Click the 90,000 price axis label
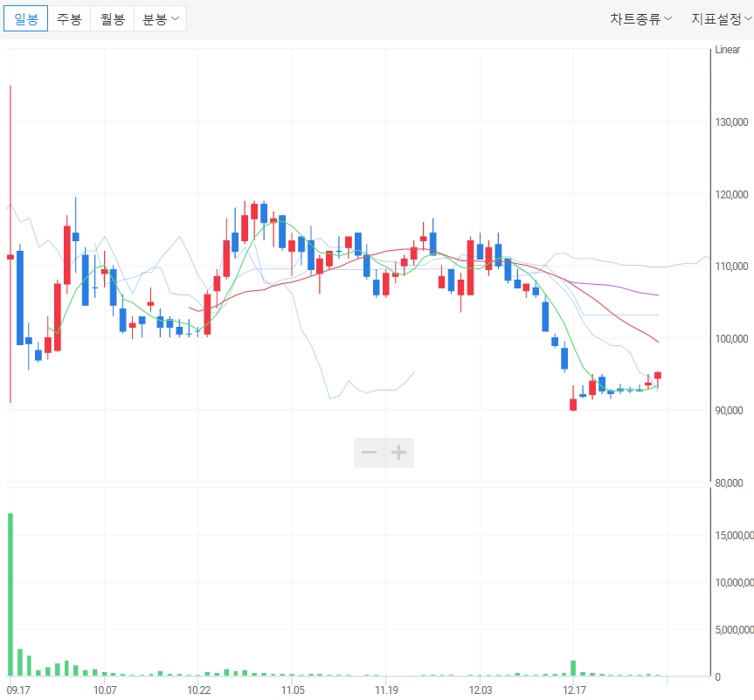754x700 pixels. [x=729, y=411]
